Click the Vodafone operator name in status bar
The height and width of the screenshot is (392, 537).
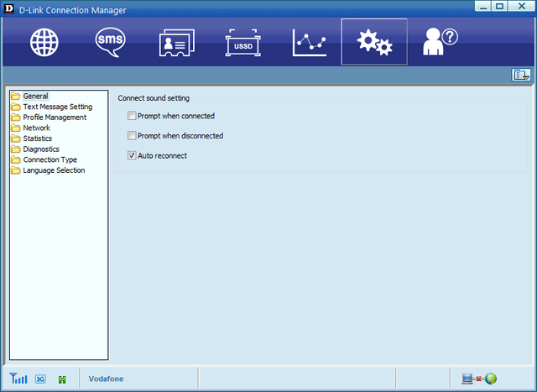[x=106, y=379]
